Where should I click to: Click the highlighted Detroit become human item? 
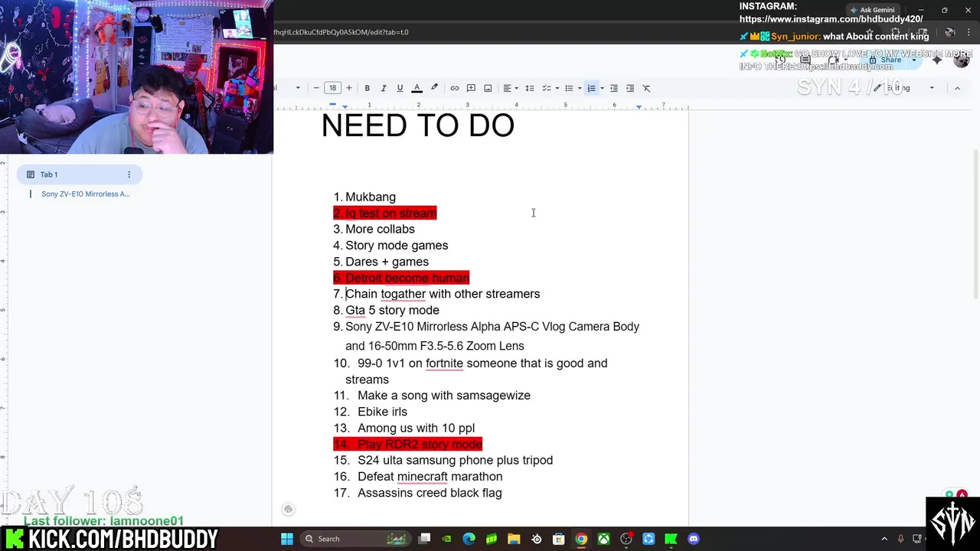pos(407,278)
